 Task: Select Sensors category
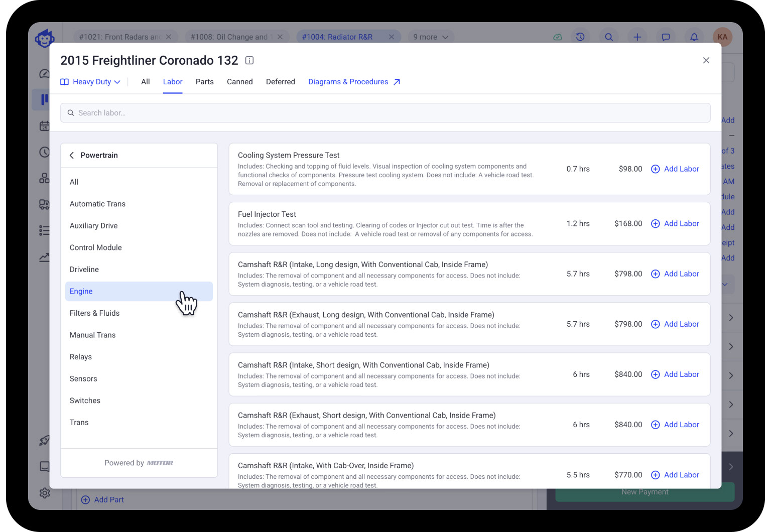point(139,379)
